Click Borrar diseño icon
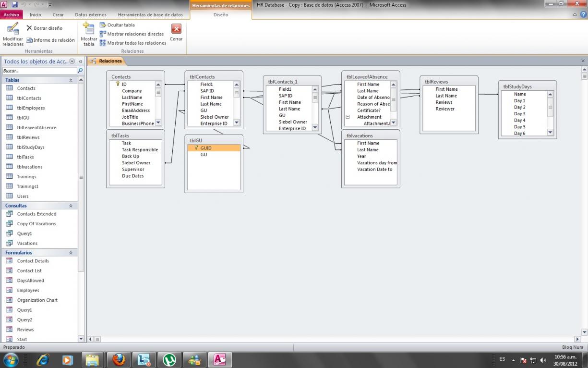 pyautogui.click(x=29, y=28)
